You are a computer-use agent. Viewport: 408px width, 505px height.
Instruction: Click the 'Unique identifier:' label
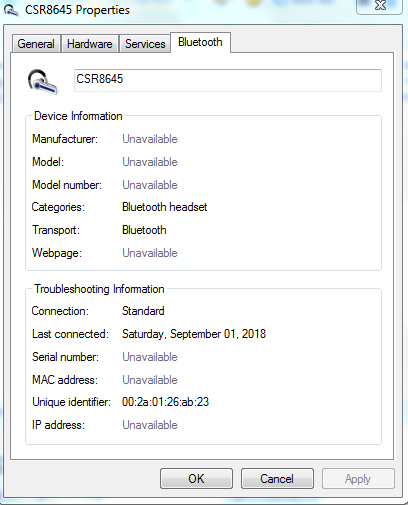tap(71, 402)
